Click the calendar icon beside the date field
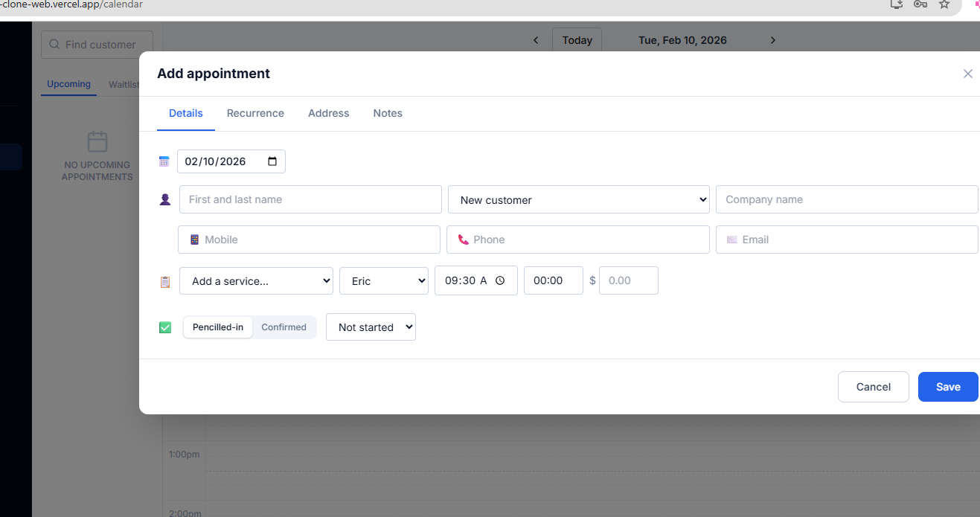The width and height of the screenshot is (980, 517). point(164,161)
